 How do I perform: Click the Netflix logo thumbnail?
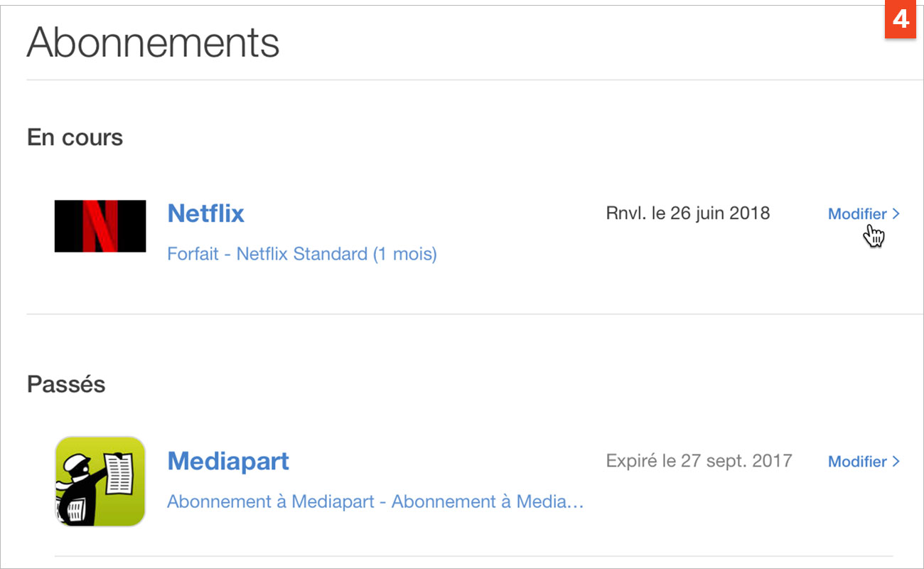click(100, 226)
